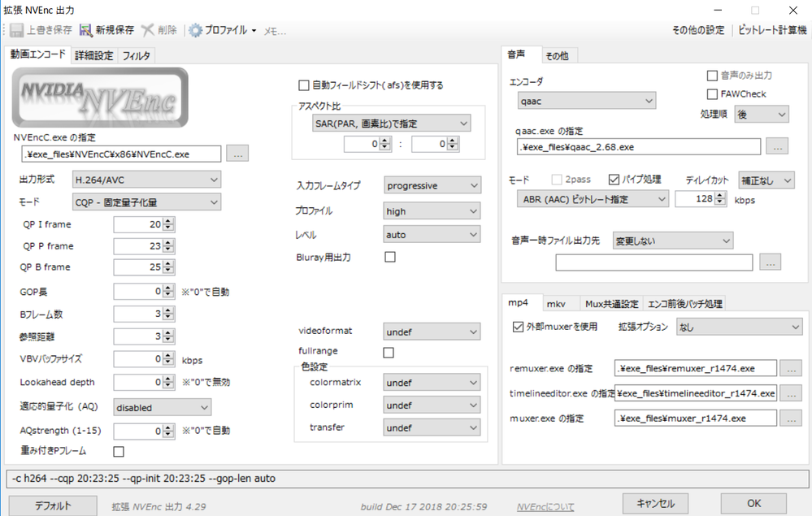812x516 pixels.
Task: Toggle FAWCheck checkbox
Action: [712, 94]
